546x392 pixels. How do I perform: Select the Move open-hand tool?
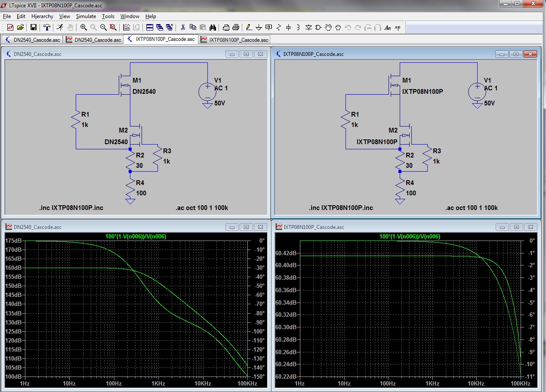coord(328,27)
